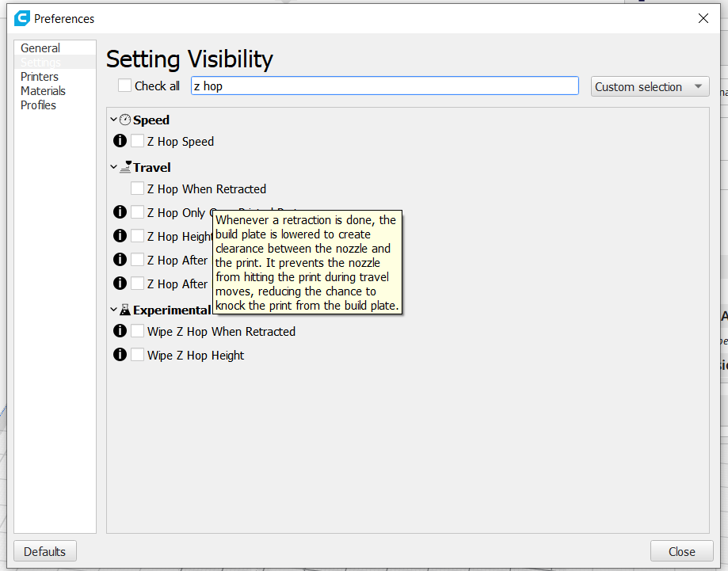Tick the Z Hop When Retracted checkbox
The image size is (728, 571).
tap(138, 188)
